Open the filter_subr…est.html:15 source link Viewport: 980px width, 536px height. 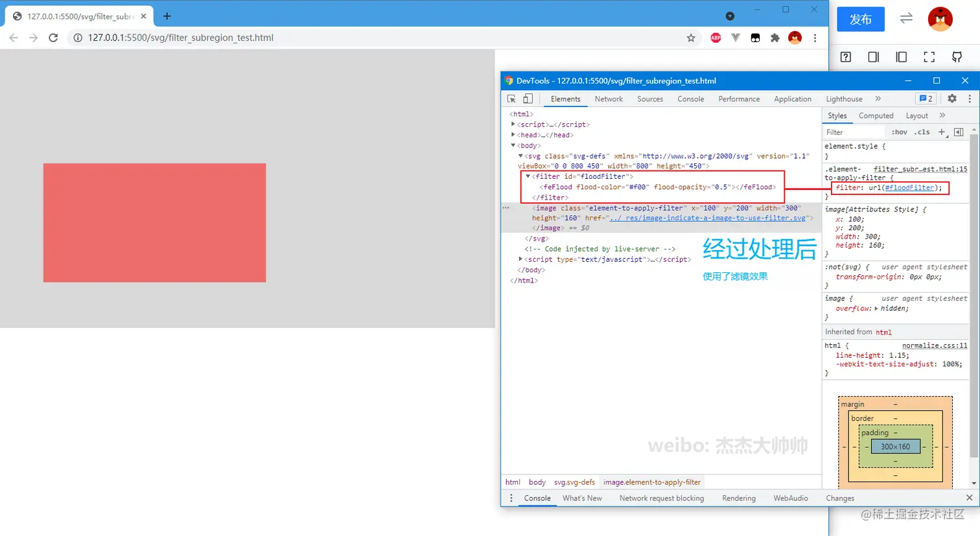point(920,169)
